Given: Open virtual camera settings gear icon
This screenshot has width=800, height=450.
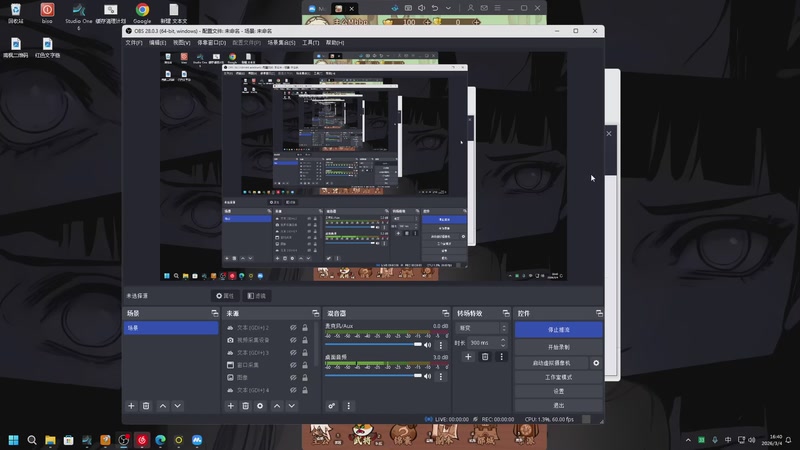Looking at the screenshot, I should click(x=596, y=363).
